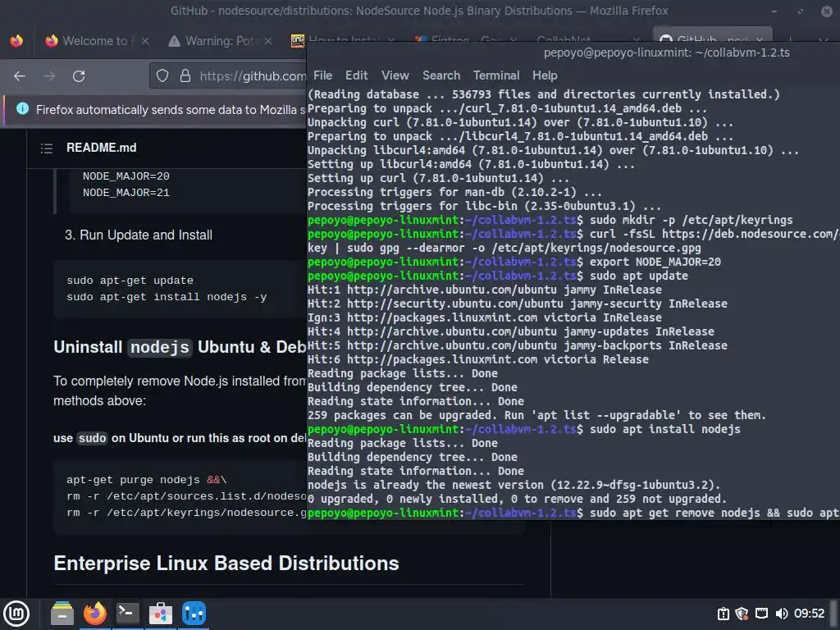
Task: Click the 'Uninstall nodejs Ubuntu & Deb' heading
Action: tap(180, 347)
